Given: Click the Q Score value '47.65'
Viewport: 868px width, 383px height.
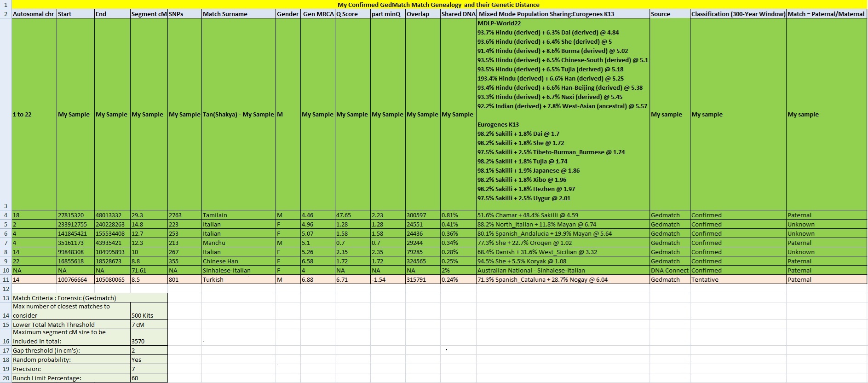Looking at the screenshot, I should coord(353,215).
